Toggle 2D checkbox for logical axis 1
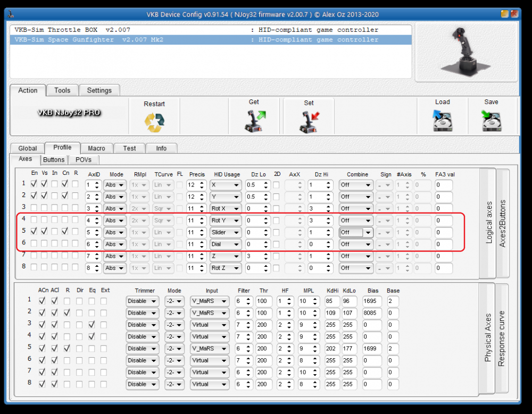This screenshot has width=532, height=414. pos(276,185)
